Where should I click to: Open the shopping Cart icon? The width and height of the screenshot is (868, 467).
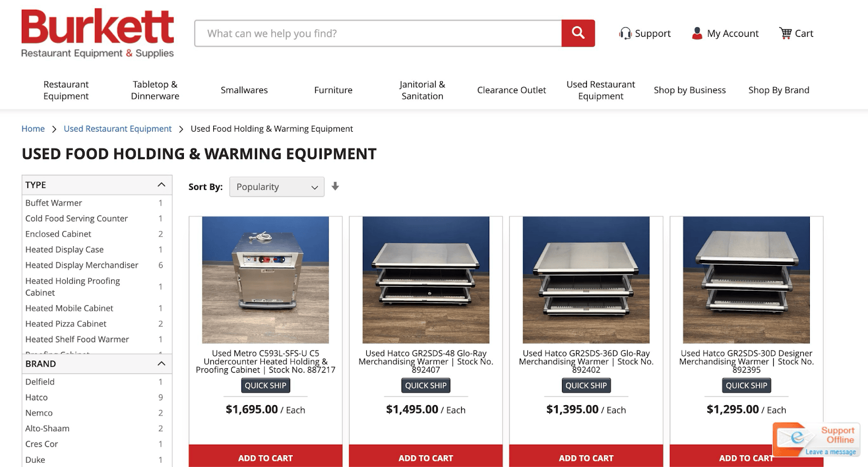(785, 33)
